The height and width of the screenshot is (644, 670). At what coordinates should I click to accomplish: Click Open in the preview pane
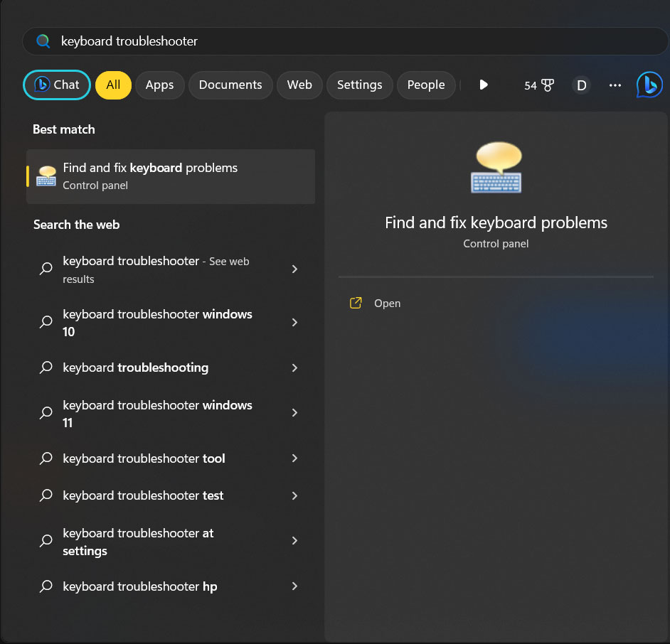387,303
